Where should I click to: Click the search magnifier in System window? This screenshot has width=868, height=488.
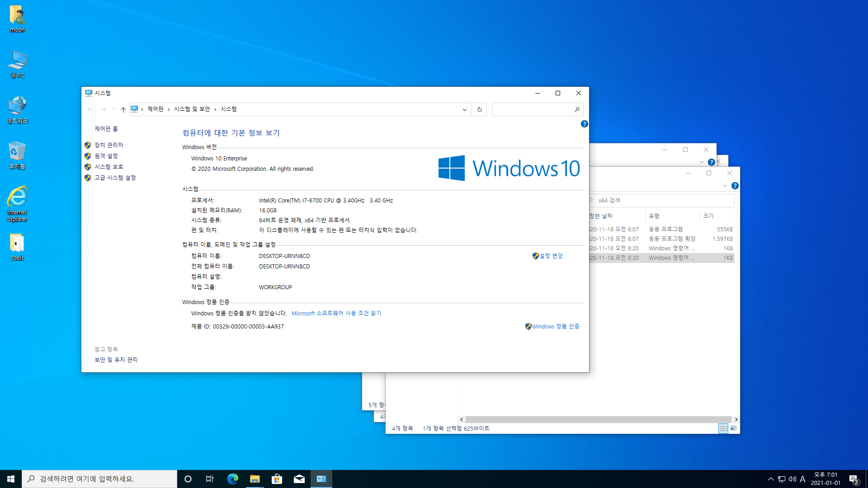[577, 109]
